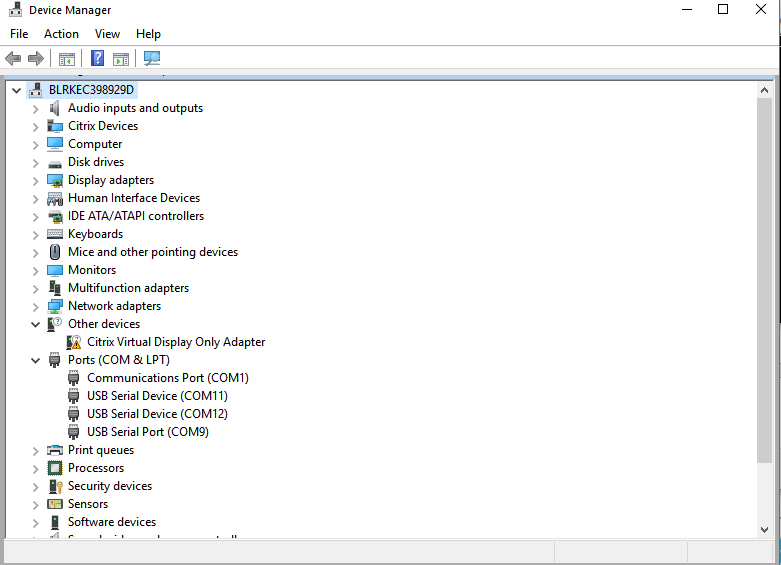Screen dimensions: 781x565
Task: Click the Citrix Devices icon
Action: [x=55, y=126]
